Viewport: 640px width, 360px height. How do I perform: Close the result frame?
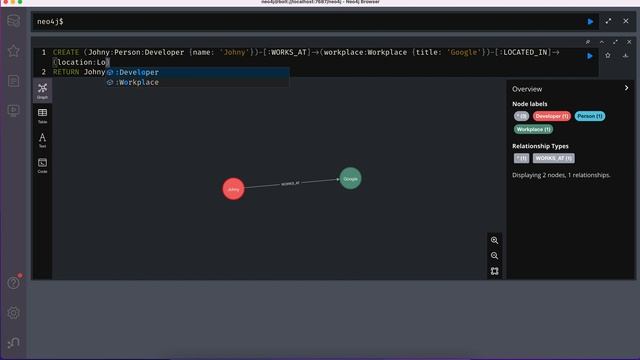pyautogui.click(x=629, y=42)
